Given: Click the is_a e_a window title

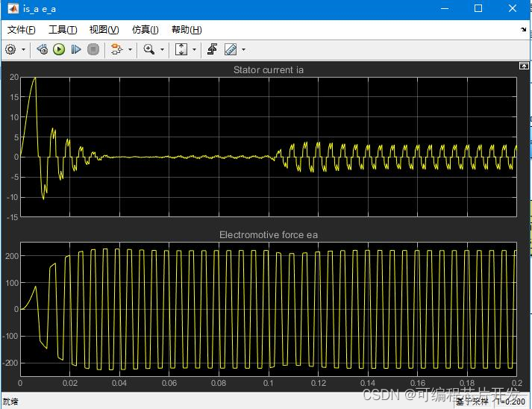Looking at the screenshot, I should 40,9.
